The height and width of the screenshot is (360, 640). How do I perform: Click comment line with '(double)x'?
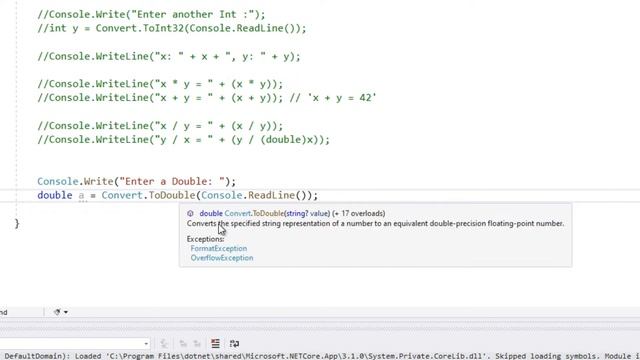183,140
